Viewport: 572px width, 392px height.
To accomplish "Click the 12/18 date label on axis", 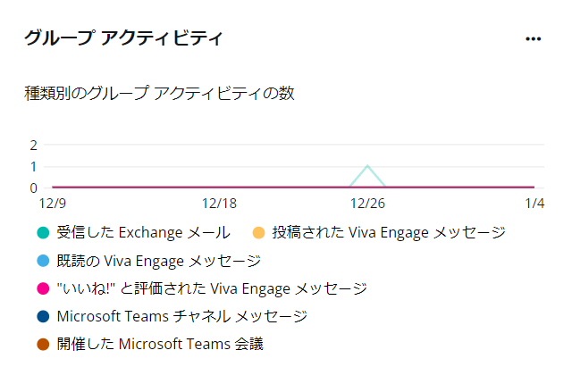I will 219,204.
